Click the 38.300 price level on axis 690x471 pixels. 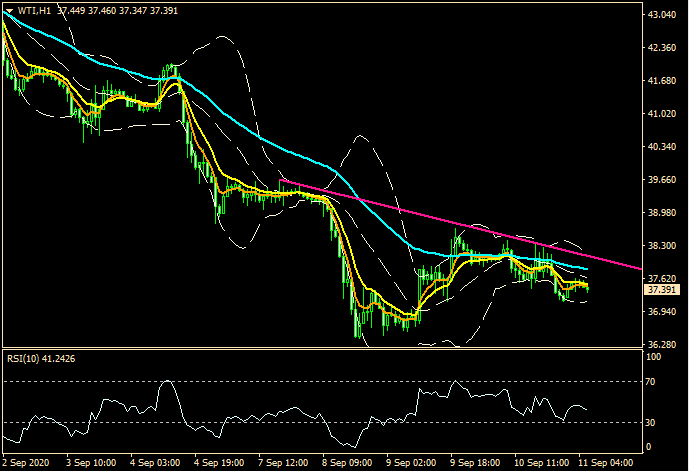[x=661, y=246]
